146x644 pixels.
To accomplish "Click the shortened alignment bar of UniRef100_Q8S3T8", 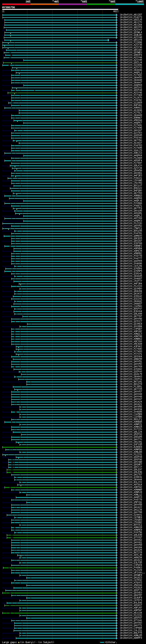I will point(57,40).
